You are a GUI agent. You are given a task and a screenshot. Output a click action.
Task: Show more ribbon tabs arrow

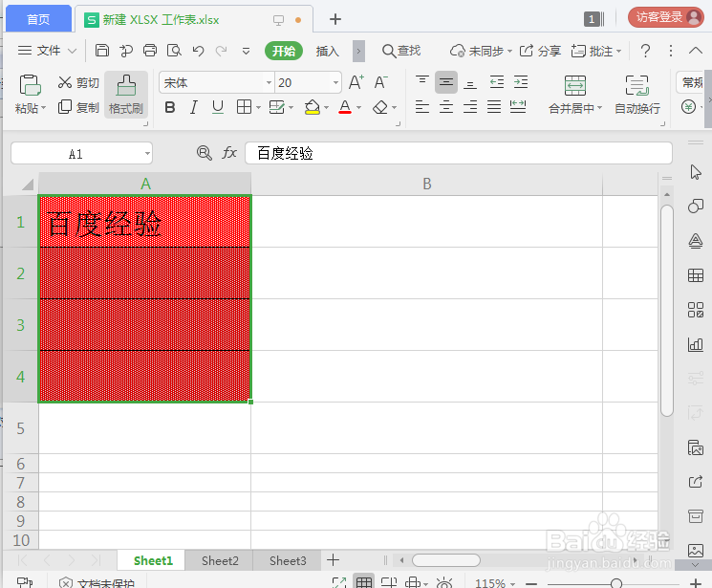pos(358,51)
